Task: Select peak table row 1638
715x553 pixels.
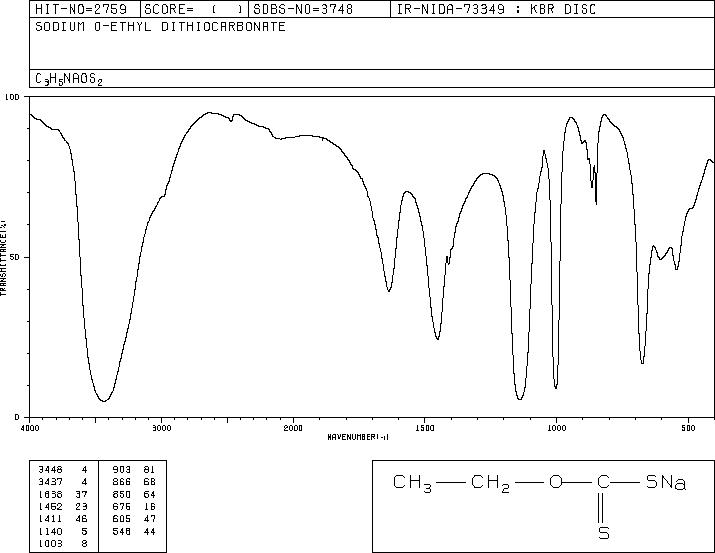Action: [63, 494]
